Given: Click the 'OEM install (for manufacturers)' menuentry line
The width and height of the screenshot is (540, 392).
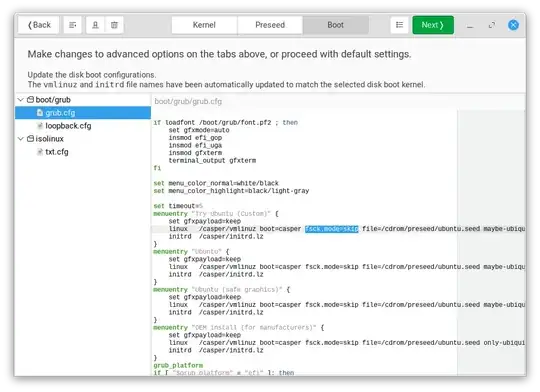Looking at the screenshot, I should [x=239, y=327].
